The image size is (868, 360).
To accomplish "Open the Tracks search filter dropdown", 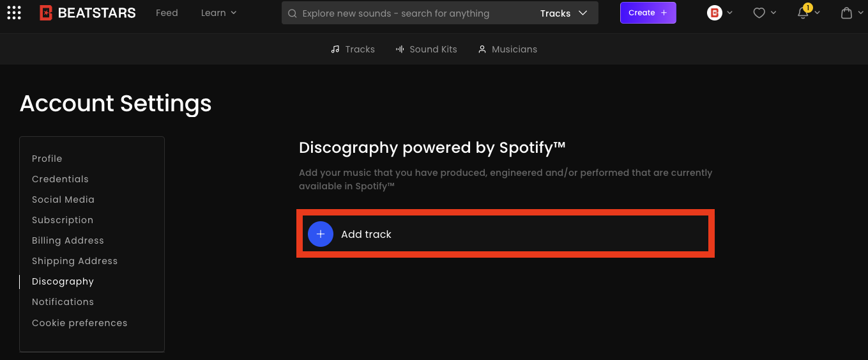I will tap(563, 13).
